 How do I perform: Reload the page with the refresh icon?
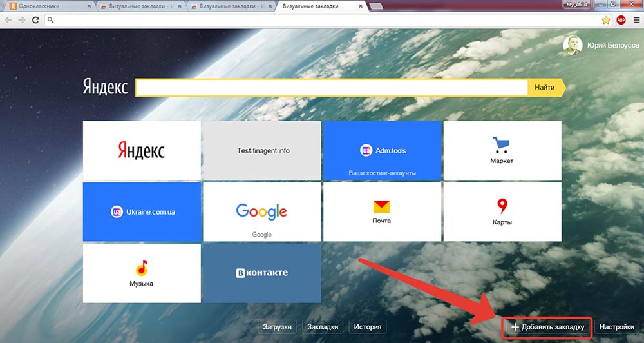[35, 20]
